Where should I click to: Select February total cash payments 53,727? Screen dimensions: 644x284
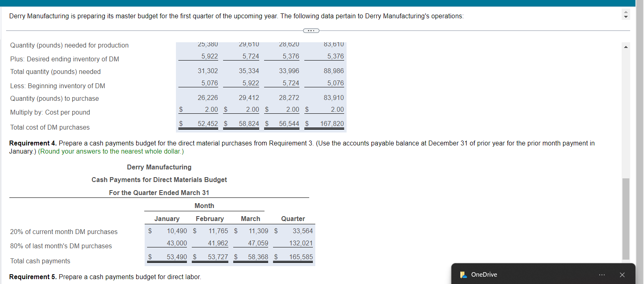tap(218, 257)
